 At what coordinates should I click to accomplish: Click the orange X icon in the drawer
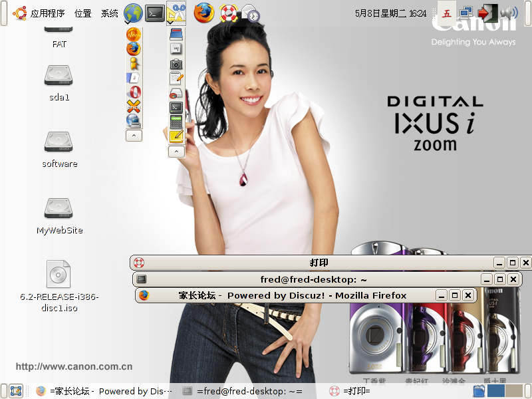click(134, 106)
